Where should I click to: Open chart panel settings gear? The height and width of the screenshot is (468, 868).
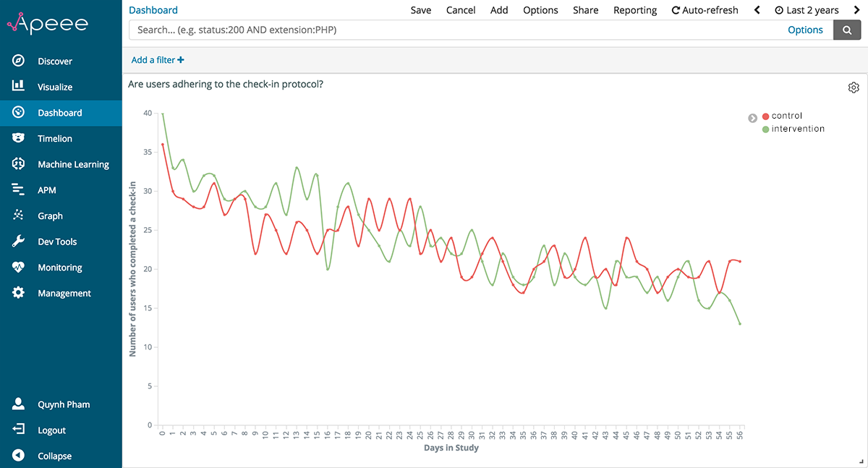(x=854, y=88)
